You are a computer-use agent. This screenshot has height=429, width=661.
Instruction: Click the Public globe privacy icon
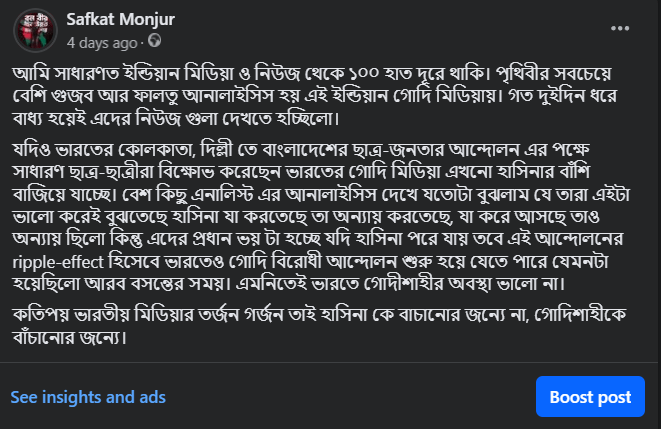pyautogui.click(x=154, y=43)
